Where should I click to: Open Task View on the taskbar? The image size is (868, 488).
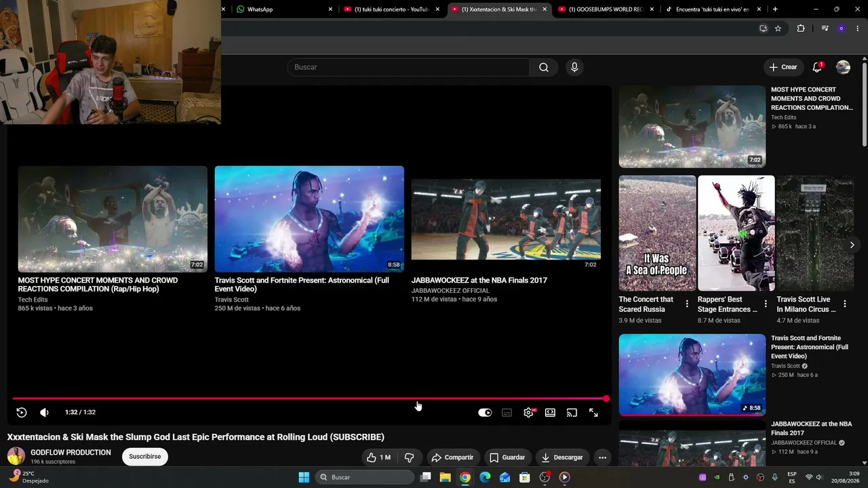coord(425,477)
